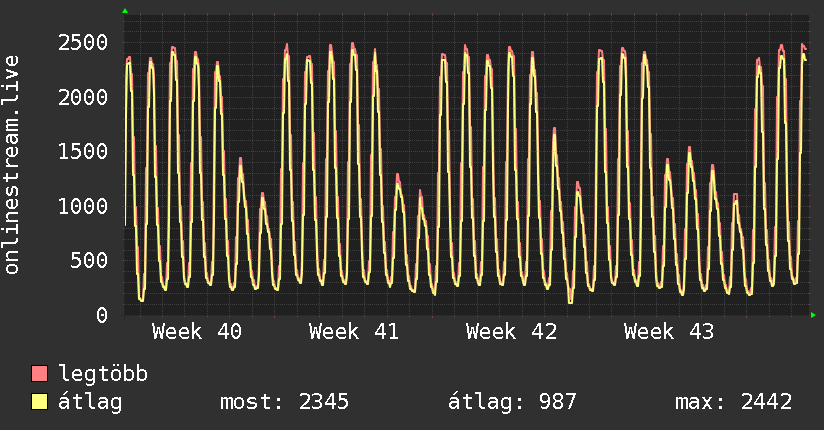
Task: Click the 500 y-axis tick label
Action: (x=89, y=260)
